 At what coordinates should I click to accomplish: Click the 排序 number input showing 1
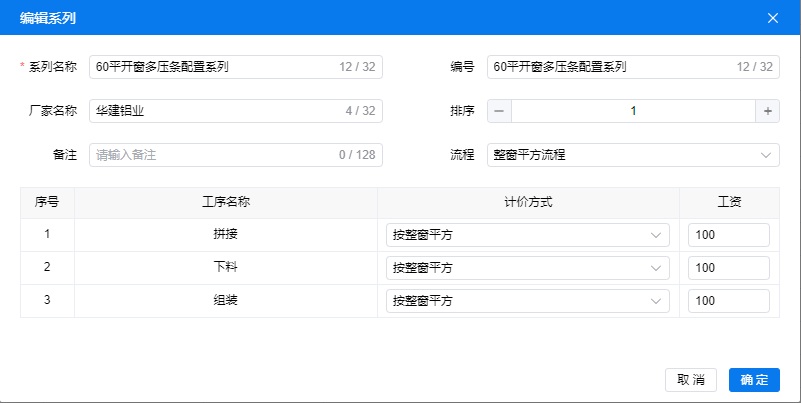coord(633,111)
